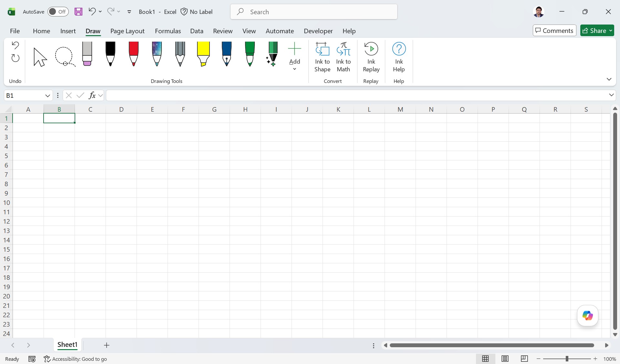The width and height of the screenshot is (620, 364).
Task: Zoom out with the minus button
Action: 538,359
